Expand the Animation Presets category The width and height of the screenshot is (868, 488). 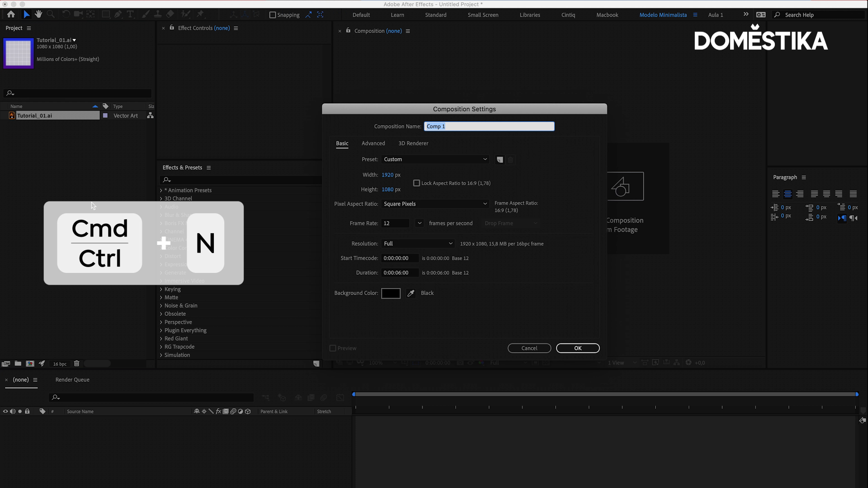click(x=161, y=190)
